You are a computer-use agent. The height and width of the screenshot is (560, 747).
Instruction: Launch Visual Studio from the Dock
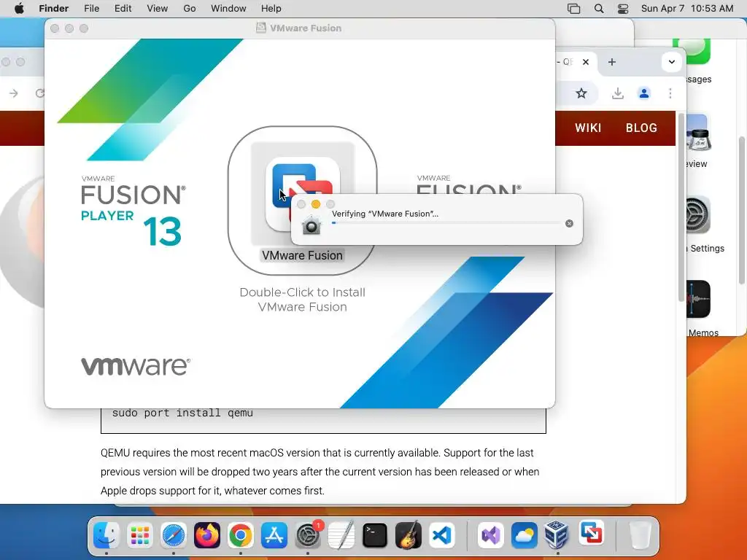point(490,534)
